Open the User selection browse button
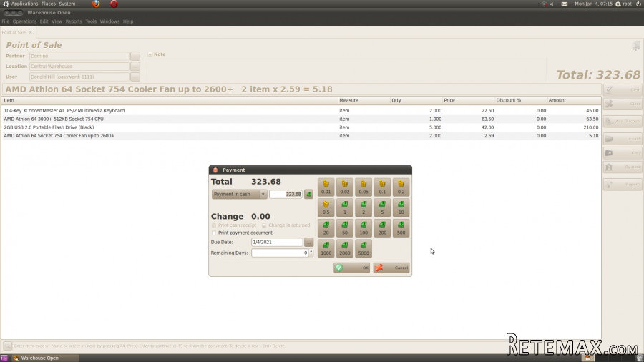Viewport: 644px width, 362px height. [x=135, y=77]
